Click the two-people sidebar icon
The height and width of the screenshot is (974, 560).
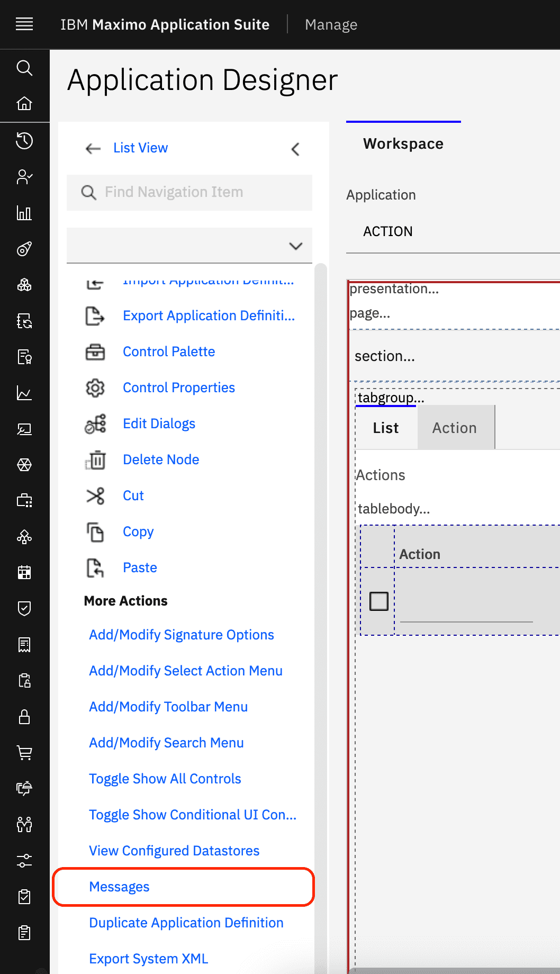pos(24,824)
